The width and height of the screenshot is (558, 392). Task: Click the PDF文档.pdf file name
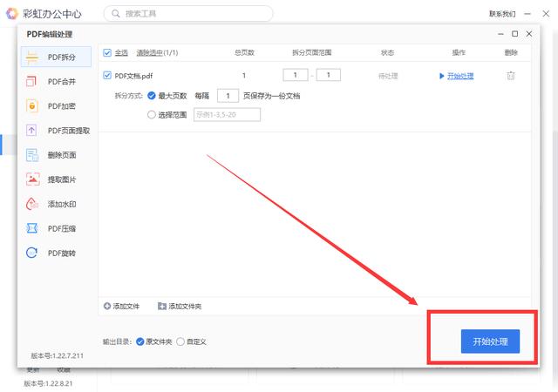pos(133,76)
